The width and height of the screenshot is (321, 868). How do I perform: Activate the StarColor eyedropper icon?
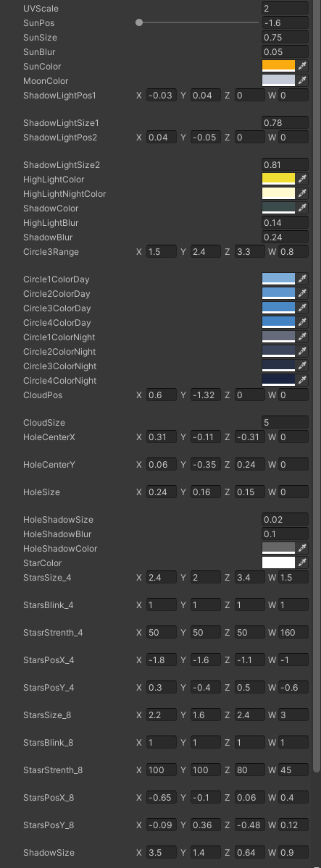tap(302, 562)
